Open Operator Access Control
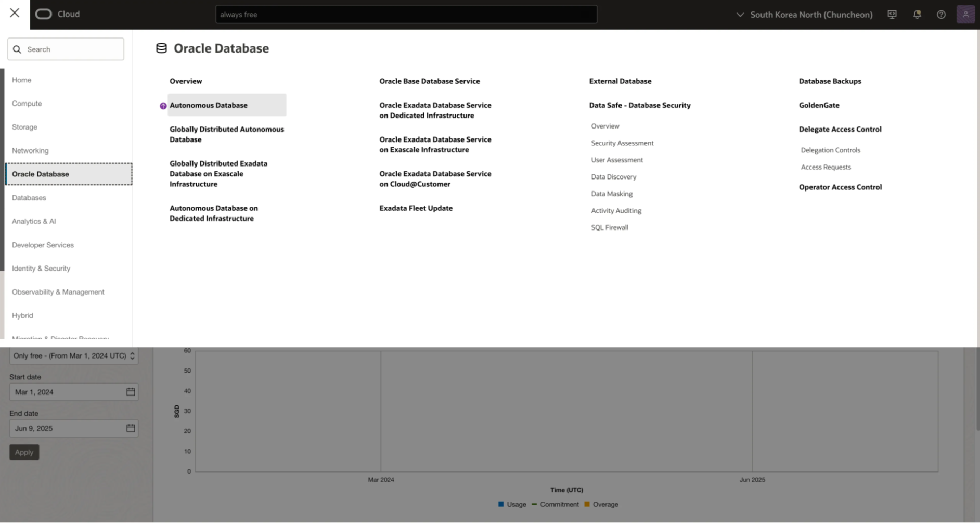 pyautogui.click(x=841, y=187)
